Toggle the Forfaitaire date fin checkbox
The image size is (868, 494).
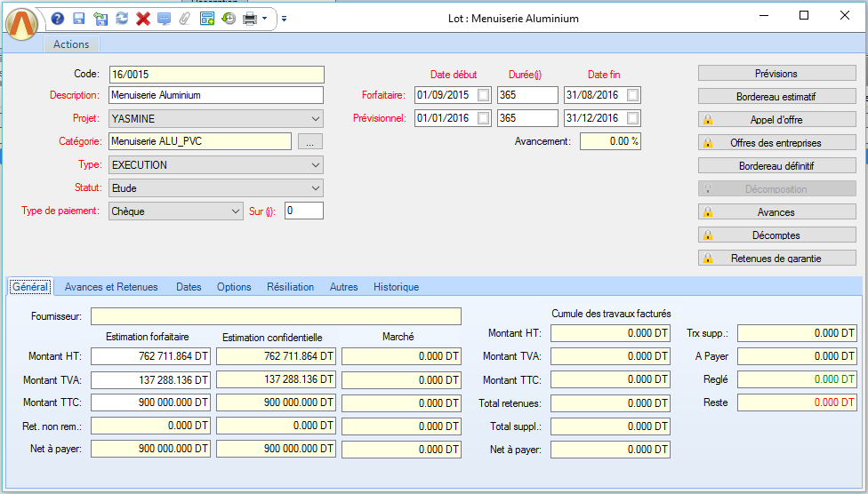click(632, 95)
